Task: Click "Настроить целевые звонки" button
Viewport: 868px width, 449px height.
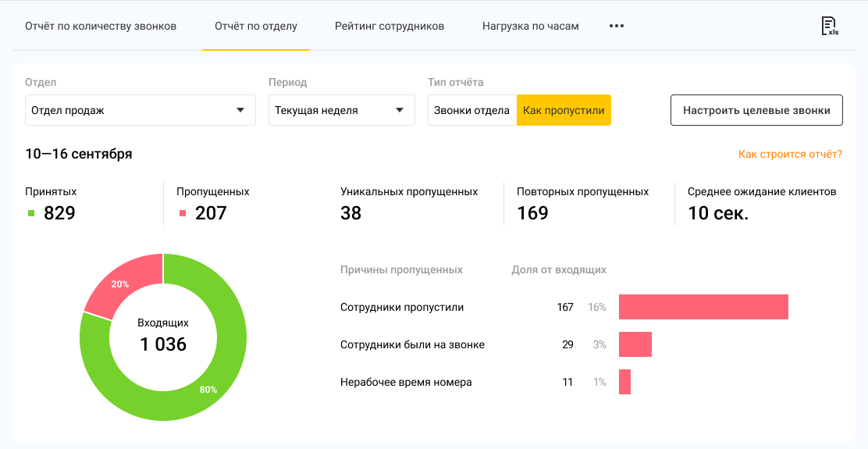Action: pos(756,110)
